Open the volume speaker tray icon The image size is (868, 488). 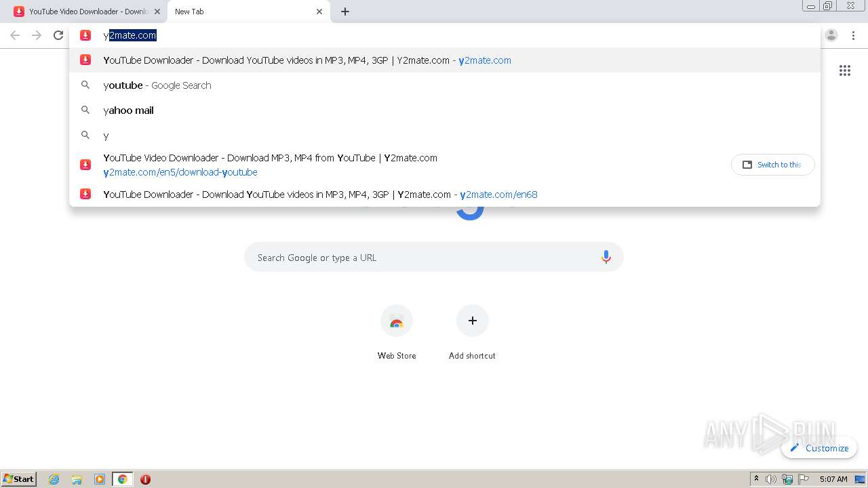[x=771, y=479]
